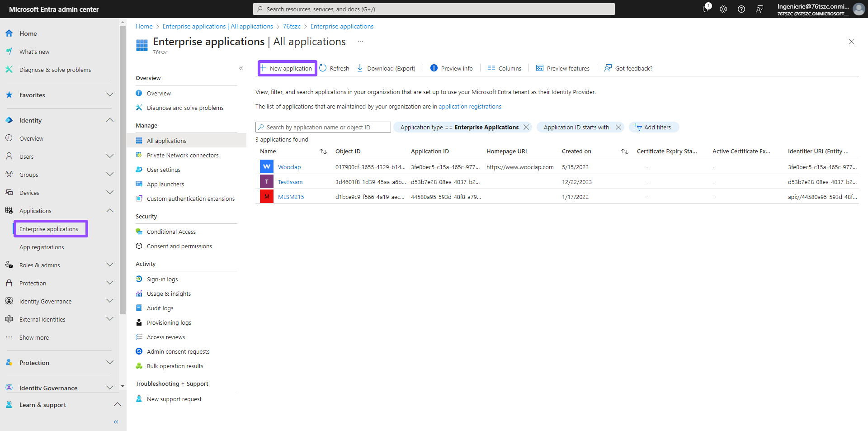Open the more options ellipsis beside title
Image resolution: width=868 pixels, height=431 pixels.
pos(360,42)
